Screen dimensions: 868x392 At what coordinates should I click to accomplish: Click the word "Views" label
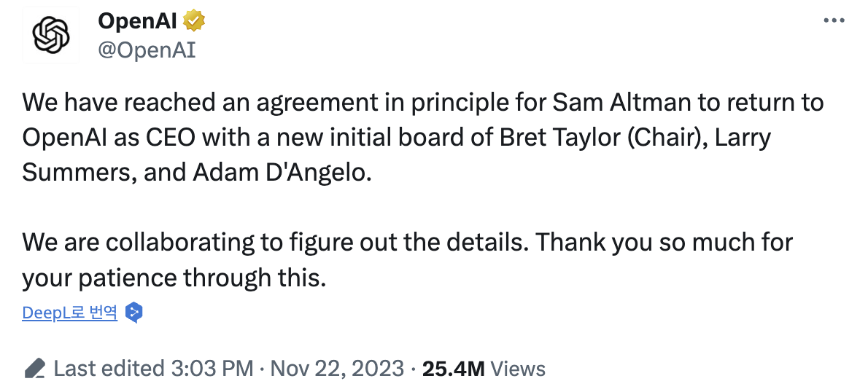[x=518, y=369]
